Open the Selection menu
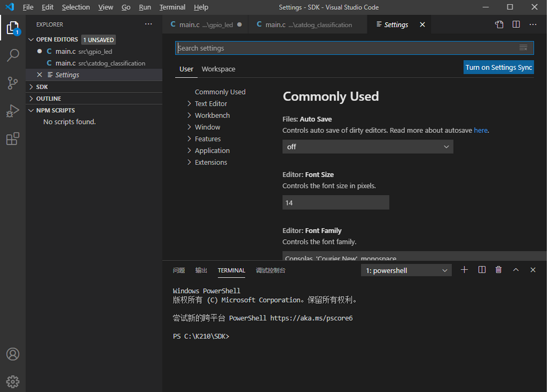Viewport: 548px width, 392px height. [76, 7]
